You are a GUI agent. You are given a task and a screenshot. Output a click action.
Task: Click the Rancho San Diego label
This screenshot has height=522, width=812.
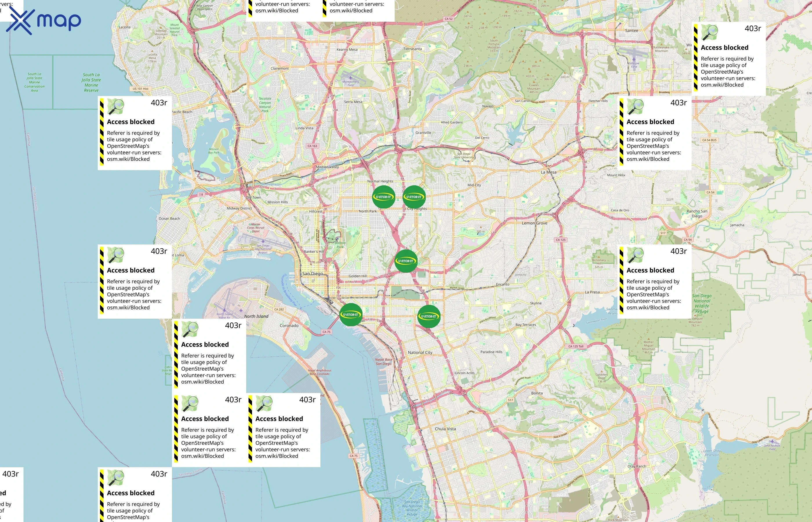[697, 213]
